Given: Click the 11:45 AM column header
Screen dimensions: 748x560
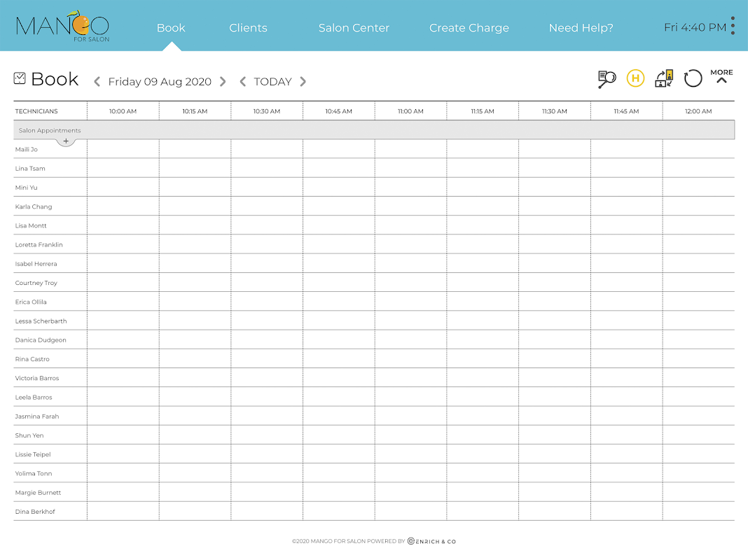Looking at the screenshot, I should coord(626,111).
